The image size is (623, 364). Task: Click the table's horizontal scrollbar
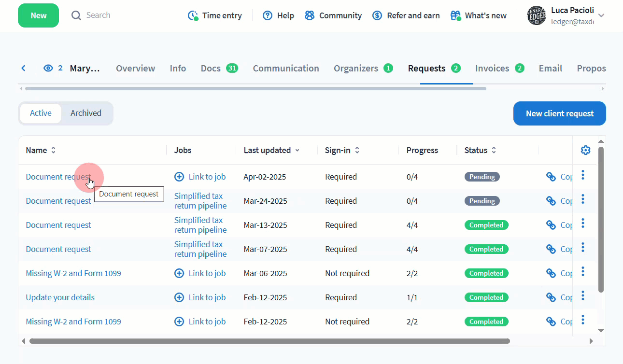[269, 341]
